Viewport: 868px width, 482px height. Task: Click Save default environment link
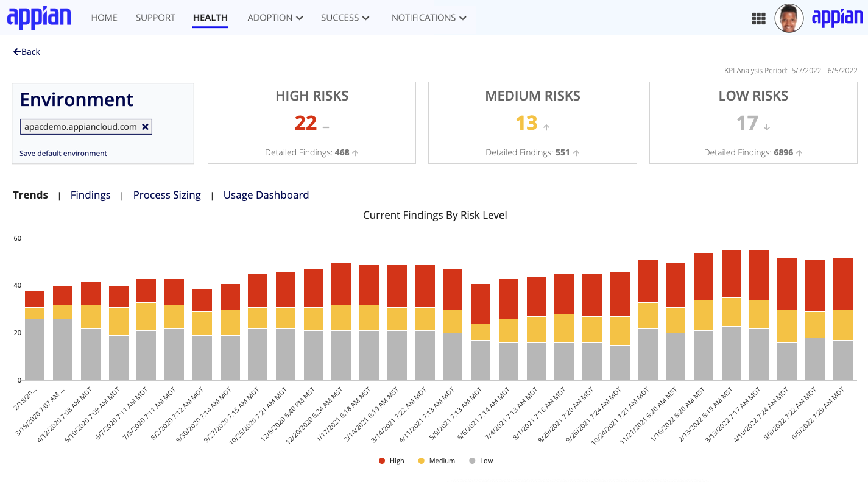point(63,154)
